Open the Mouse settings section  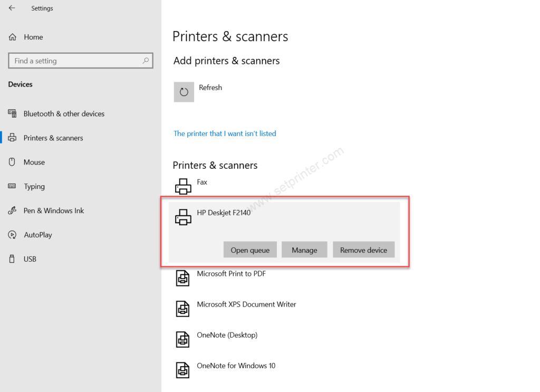(x=34, y=162)
